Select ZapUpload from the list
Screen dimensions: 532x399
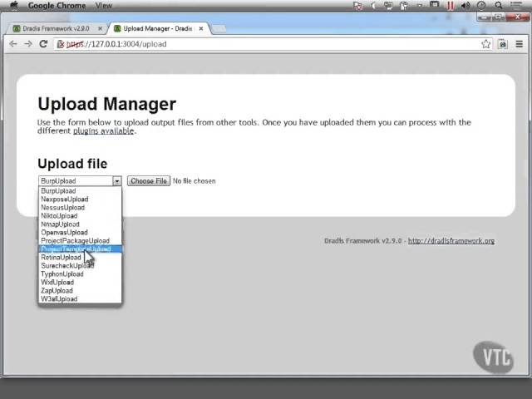click(x=80, y=291)
